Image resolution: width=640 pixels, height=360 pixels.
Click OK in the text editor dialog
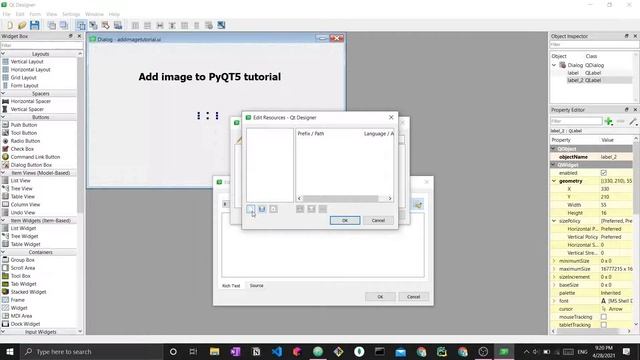[x=380, y=297]
